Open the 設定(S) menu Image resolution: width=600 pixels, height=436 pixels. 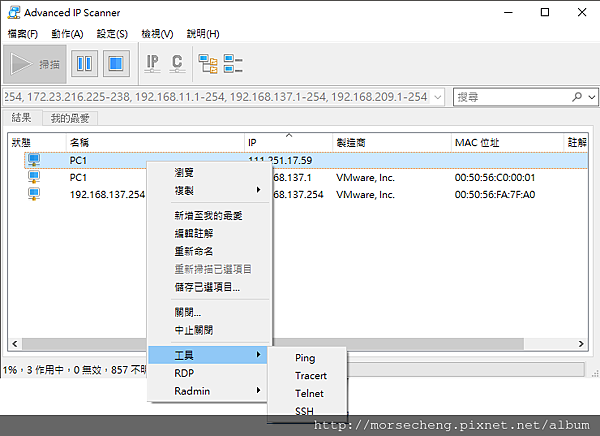(112, 34)
